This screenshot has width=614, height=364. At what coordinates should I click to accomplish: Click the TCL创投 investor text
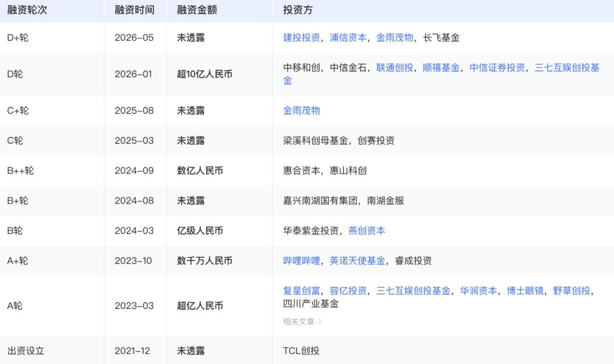[x=301, y=351]
